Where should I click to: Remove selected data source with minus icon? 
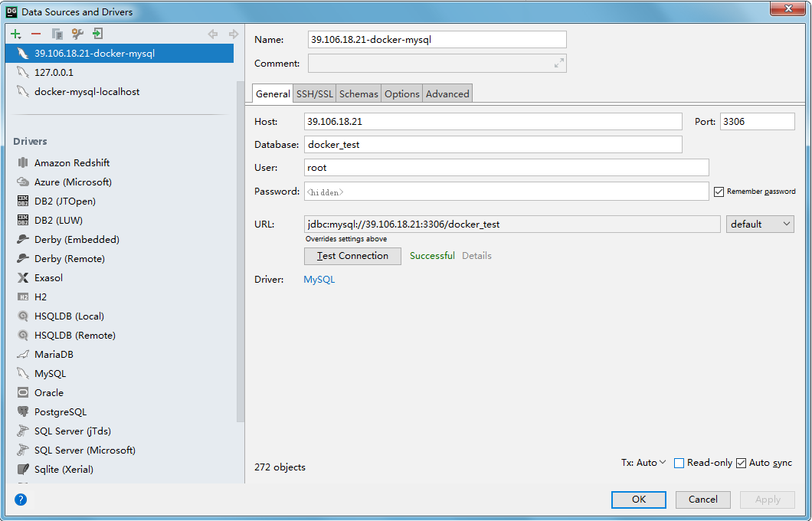pos(36,34)
